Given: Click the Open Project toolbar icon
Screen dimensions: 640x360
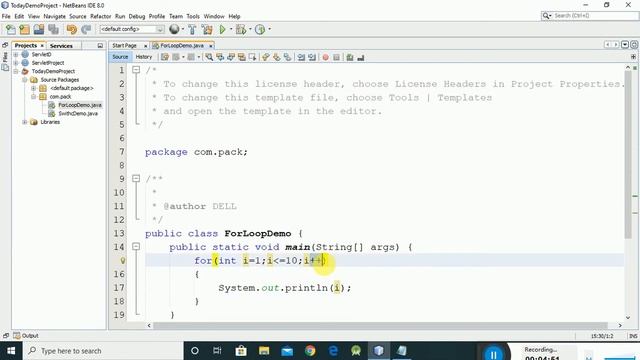Looking at the screenshot, I should click(x=39, y=29).
